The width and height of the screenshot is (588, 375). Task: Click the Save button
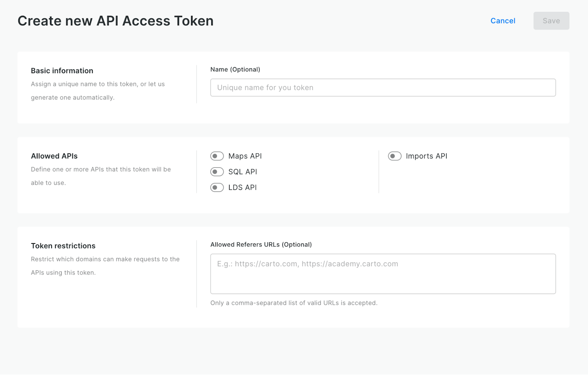tap(551, 21)
